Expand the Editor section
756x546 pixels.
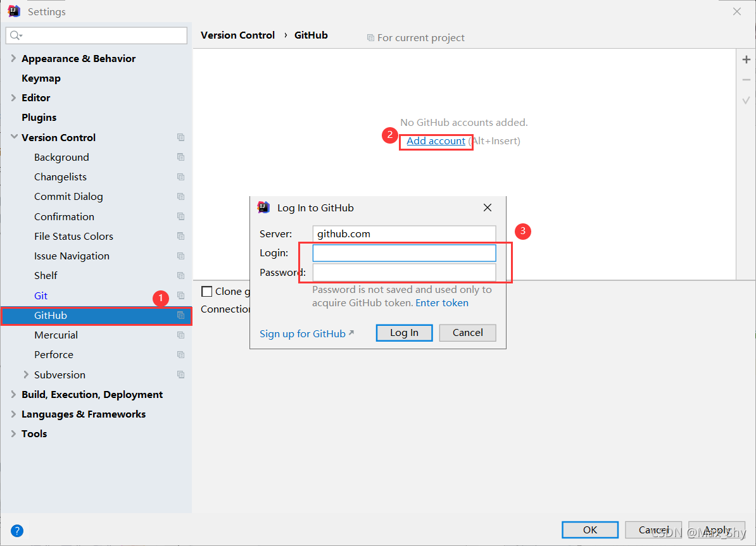click(13, 97)
